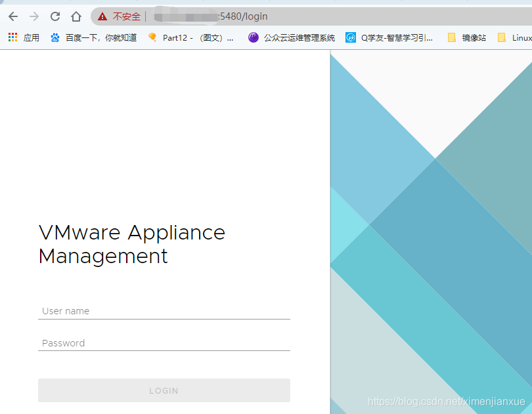The height and width of the screenshot is (414, 532).
Task: Open the 镜像站 bookmark folder
Action: (x=467, y=37)
